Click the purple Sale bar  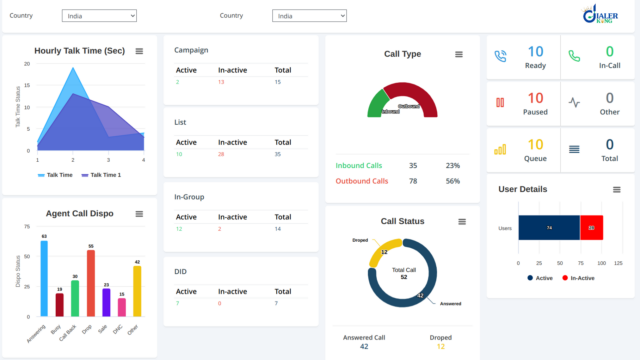pyautogui.click(x=106, y=302)
